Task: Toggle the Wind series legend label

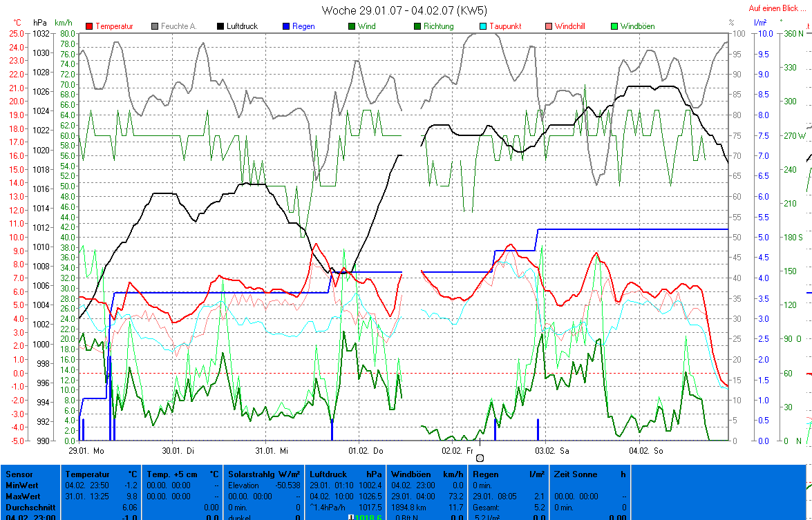Action: click(367, 26)
